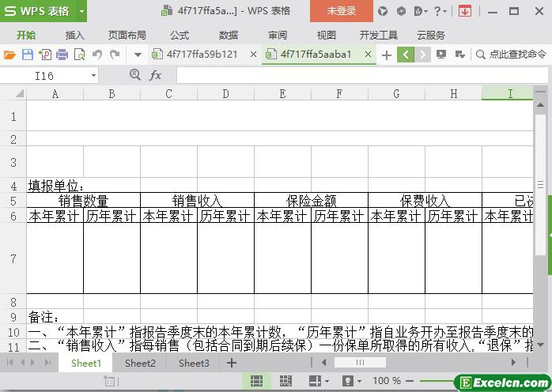The height and width of the screenshot is (392, 552).
Task: Click the monitor display icon near the search box
Action: (441, 55)
